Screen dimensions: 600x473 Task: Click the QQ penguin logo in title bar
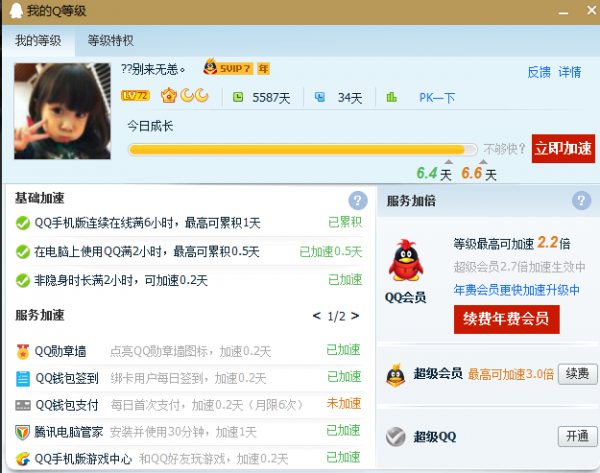(16, 10)
